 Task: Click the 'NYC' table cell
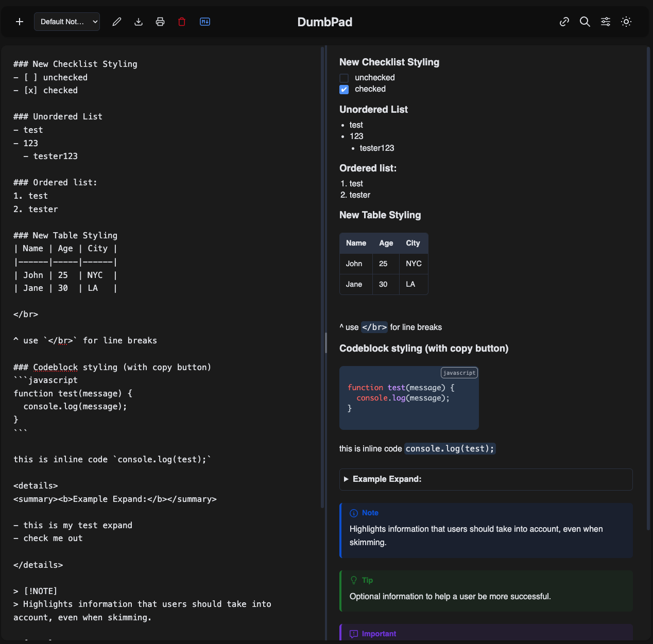click(x=414, y=264)
